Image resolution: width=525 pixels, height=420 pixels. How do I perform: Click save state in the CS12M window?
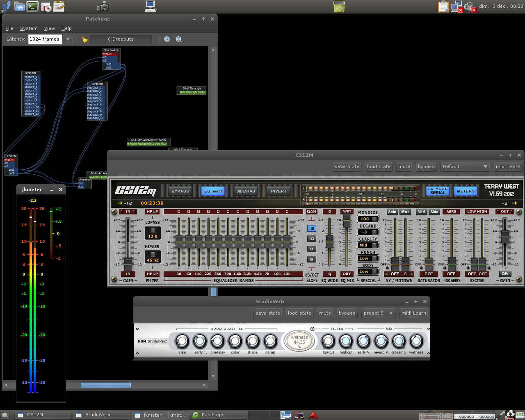pos(347,167)
